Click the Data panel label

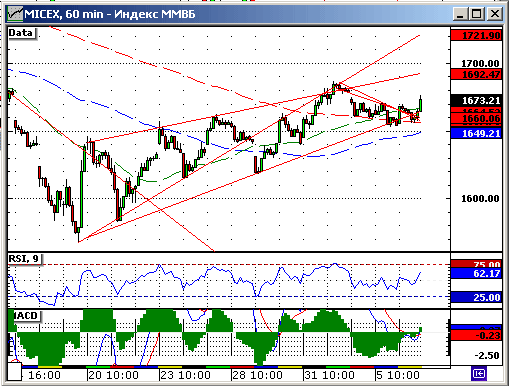(22, 33)
